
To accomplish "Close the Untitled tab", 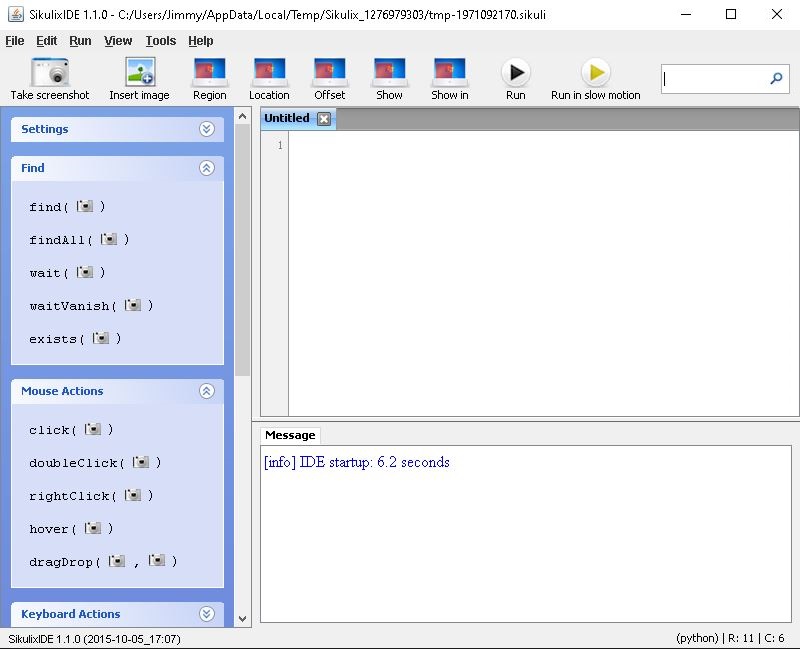I will pyautogui.click(x=323, y=119).
